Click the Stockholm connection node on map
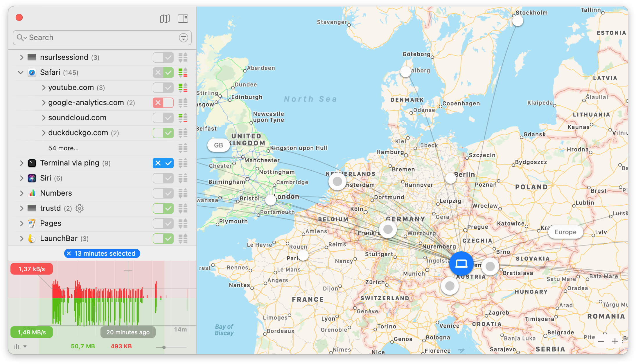Screen dimensions: 636x364 pyautogui.click(x=518, y=21)
